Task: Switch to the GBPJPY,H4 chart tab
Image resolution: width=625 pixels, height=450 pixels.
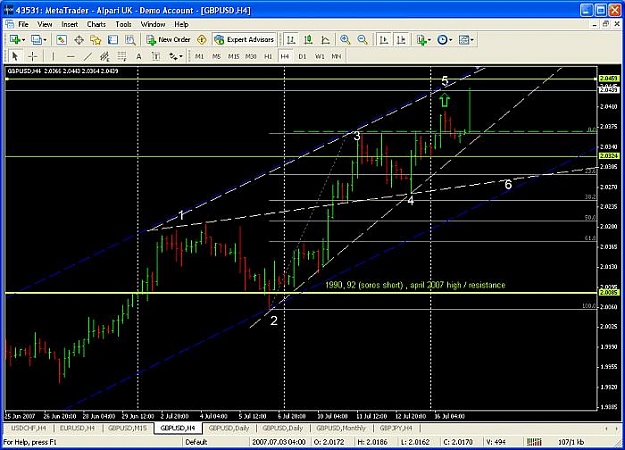Action: (x=396, y=428)
